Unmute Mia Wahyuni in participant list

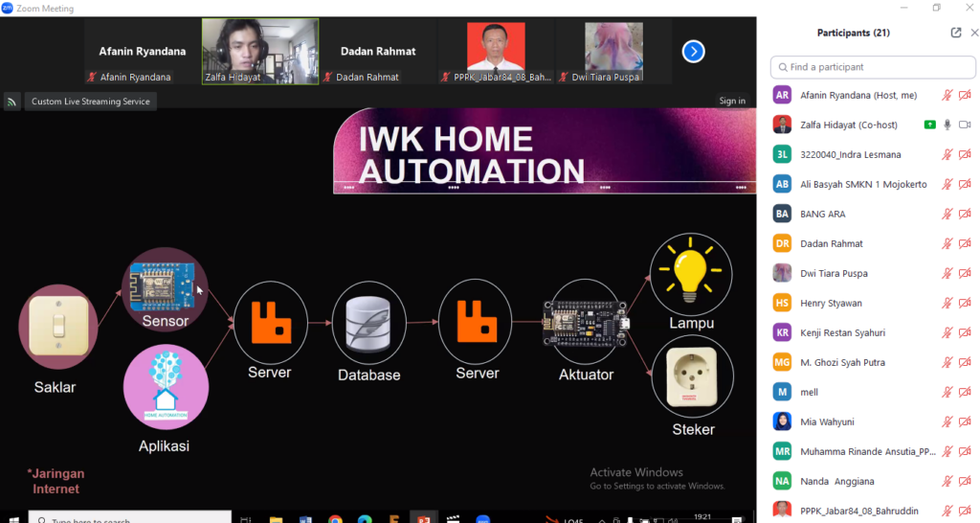947,421
